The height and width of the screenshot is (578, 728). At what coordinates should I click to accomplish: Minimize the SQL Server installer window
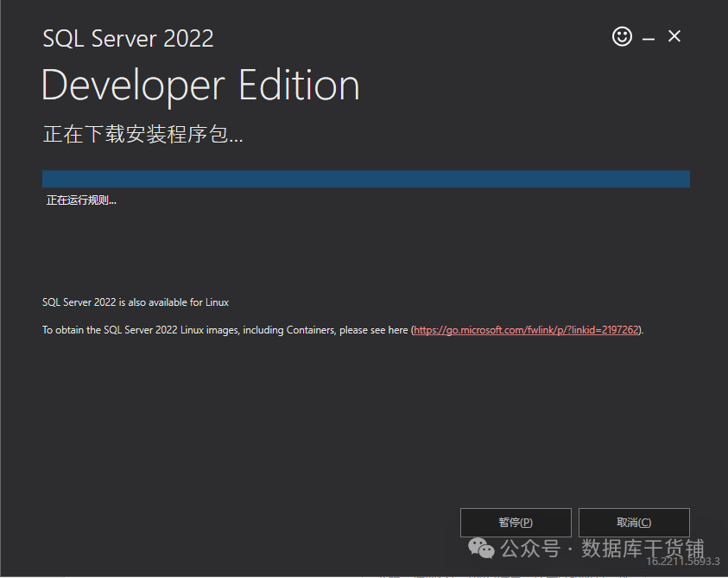point(649,39)
